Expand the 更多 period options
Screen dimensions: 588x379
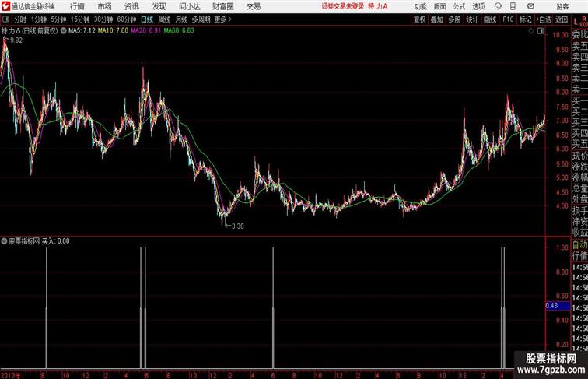pos(222,19)
